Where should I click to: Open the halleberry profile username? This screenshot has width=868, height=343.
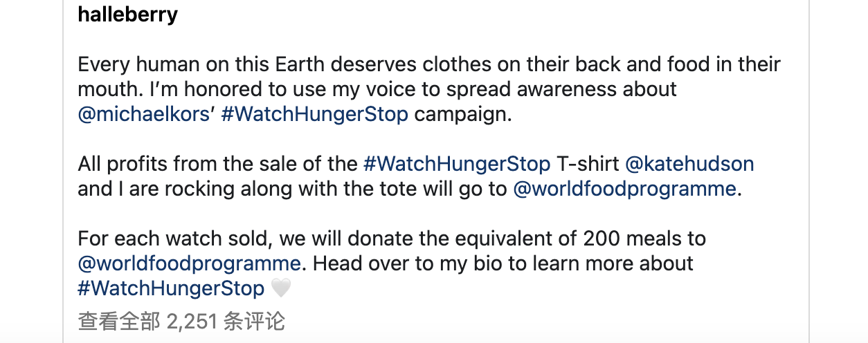point(127,15)
